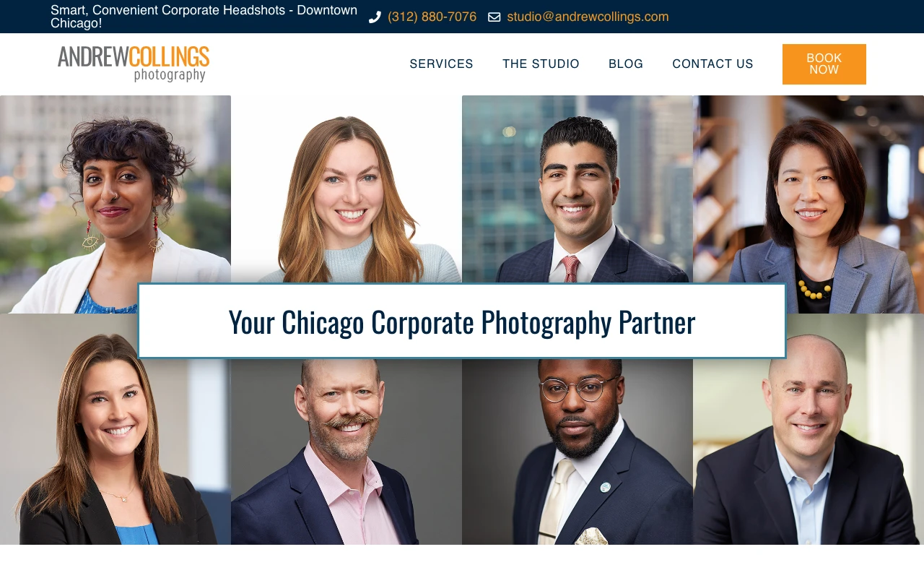Open the studio@andrewcollings.com email link

click(588, 17)
